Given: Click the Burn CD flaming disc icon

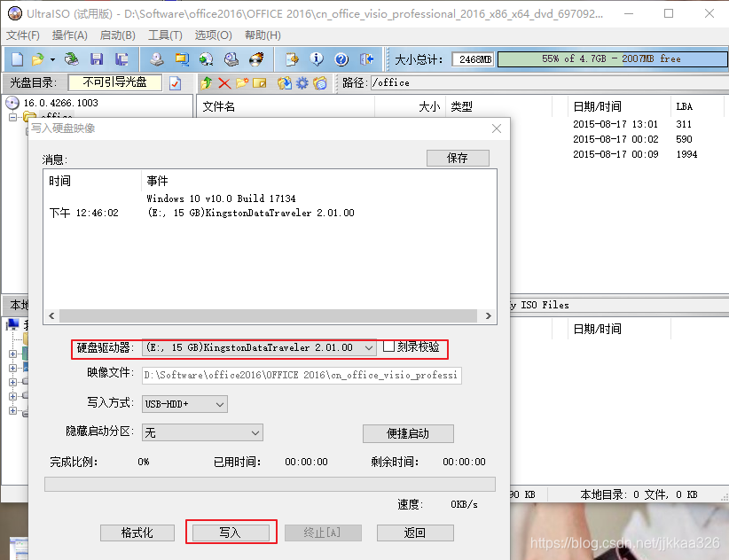Looking at the screenshot, I should (256, 59).
